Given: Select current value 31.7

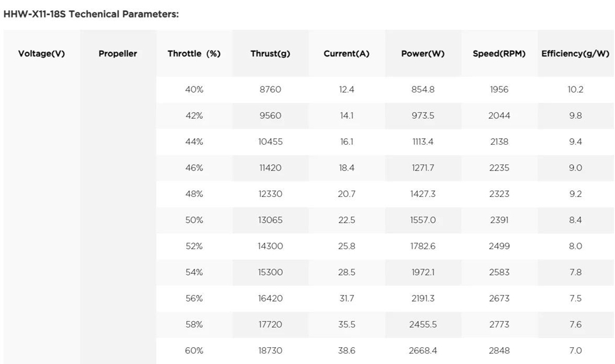Looking at the screenshot, I should [x=347, y=298].
